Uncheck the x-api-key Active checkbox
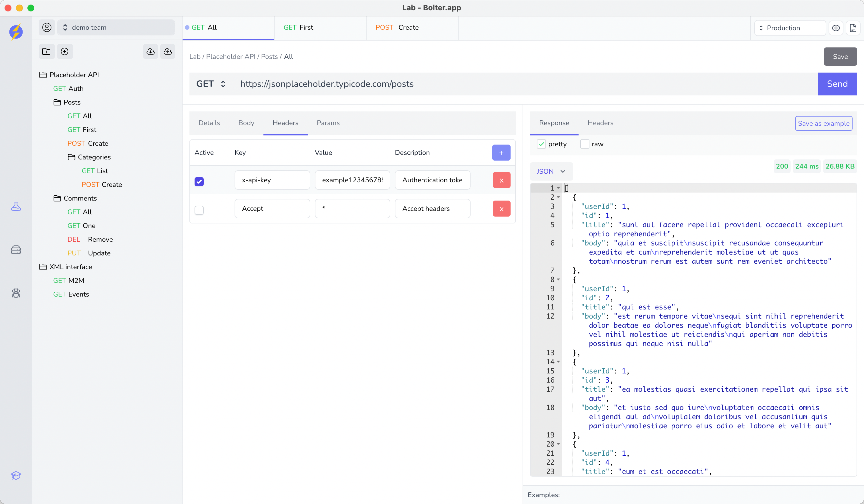This screenshot has width=864, height=504. tap(199, 181)
